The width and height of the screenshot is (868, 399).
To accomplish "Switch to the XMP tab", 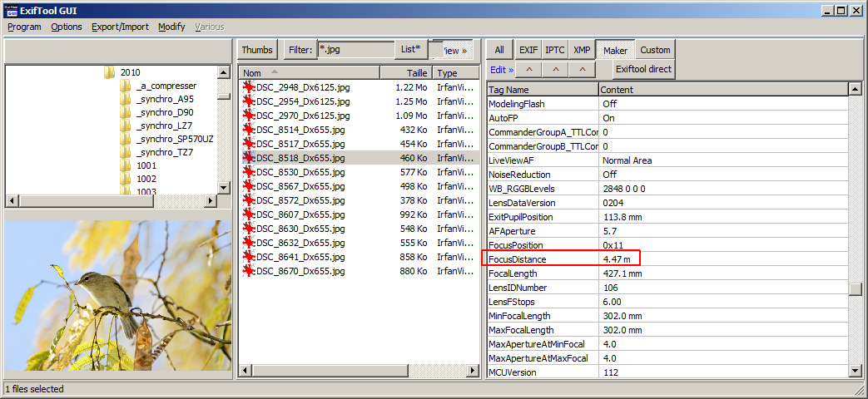I will [x=581, y=50].
